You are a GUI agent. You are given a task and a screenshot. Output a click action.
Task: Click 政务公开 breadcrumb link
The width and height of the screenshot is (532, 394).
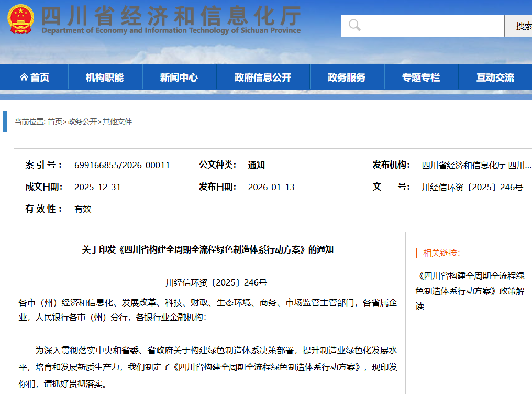click(x=82, y=122)
